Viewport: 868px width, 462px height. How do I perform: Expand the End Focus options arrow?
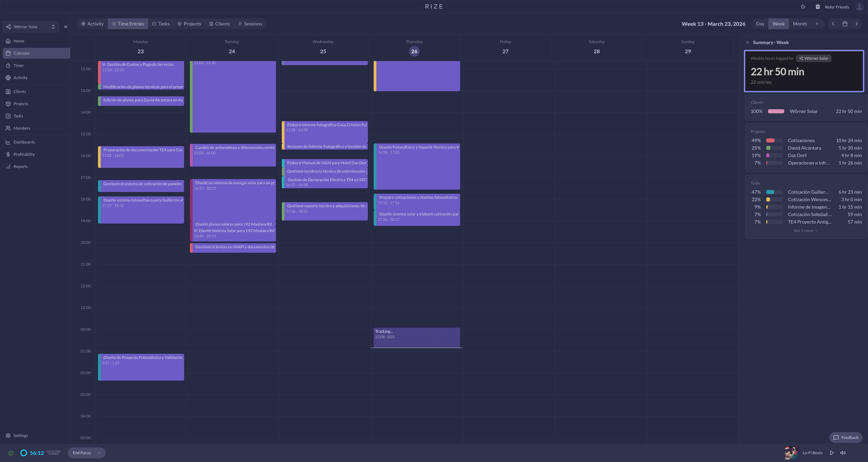click(x=100, y=453)
